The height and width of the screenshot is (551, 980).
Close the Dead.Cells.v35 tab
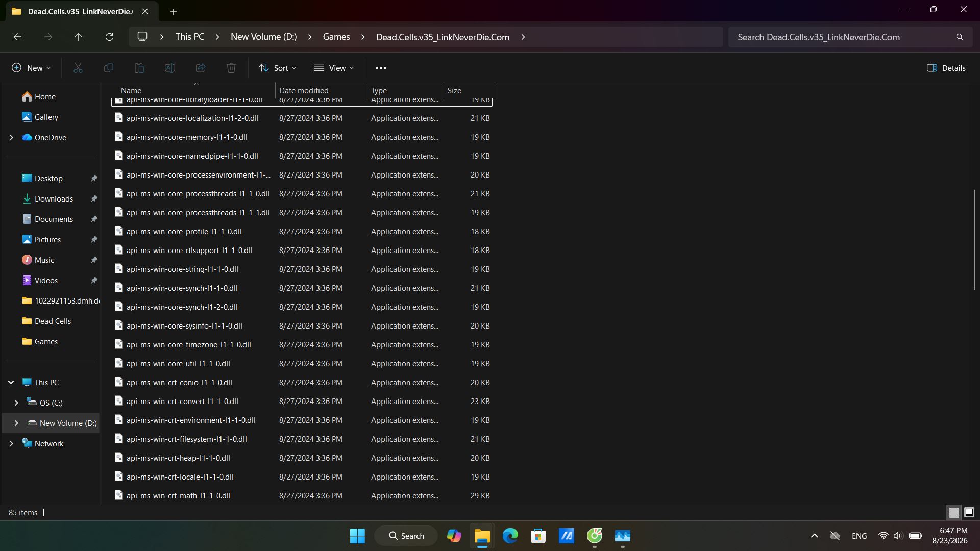(x=145, y=11)
